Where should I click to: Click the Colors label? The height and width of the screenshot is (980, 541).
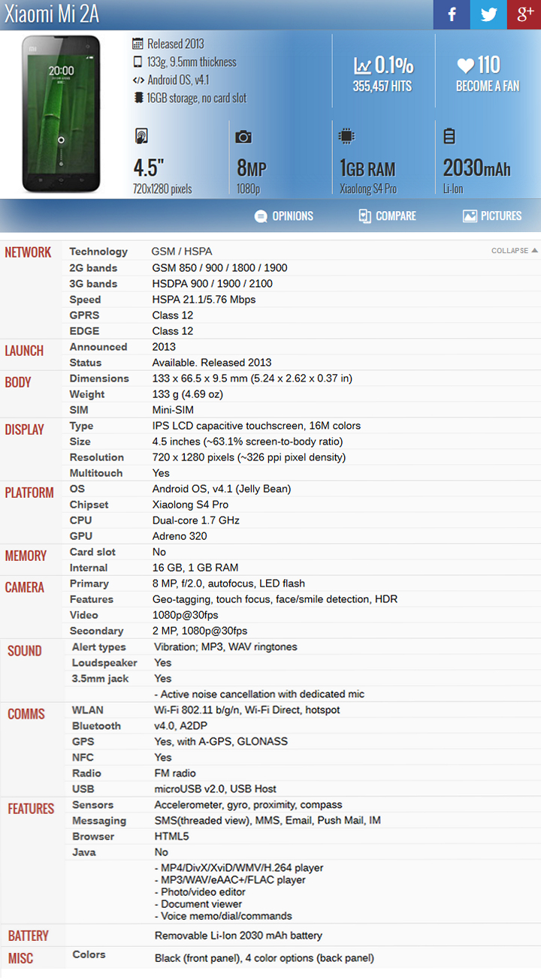click(x=89, y=954)
